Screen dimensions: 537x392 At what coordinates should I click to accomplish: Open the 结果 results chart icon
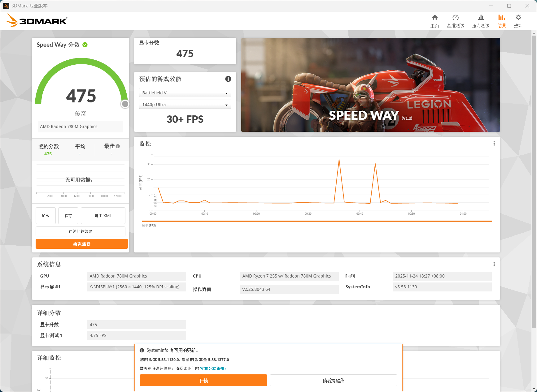(x=502, y=18)
